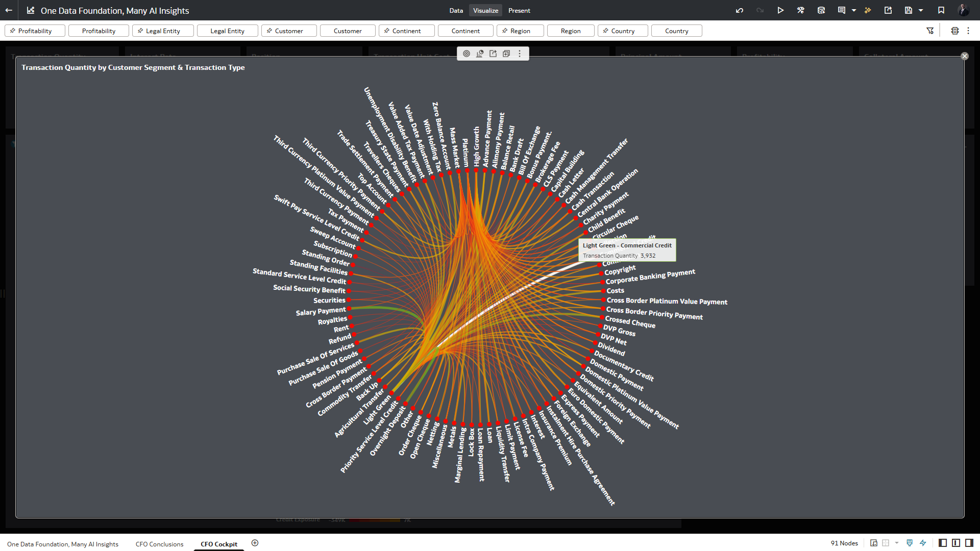Click the unpinned Country filter chip
980x551 pixels.
point(676,31)
